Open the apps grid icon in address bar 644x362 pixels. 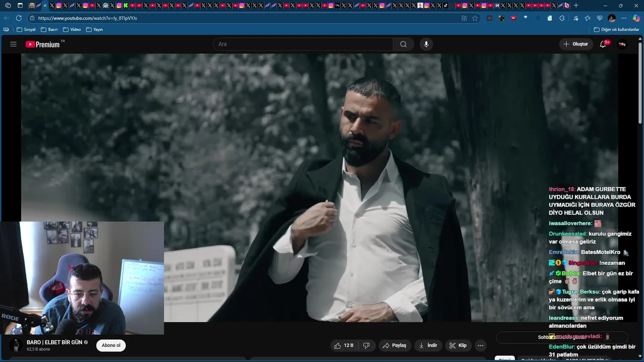pos(464,18)
